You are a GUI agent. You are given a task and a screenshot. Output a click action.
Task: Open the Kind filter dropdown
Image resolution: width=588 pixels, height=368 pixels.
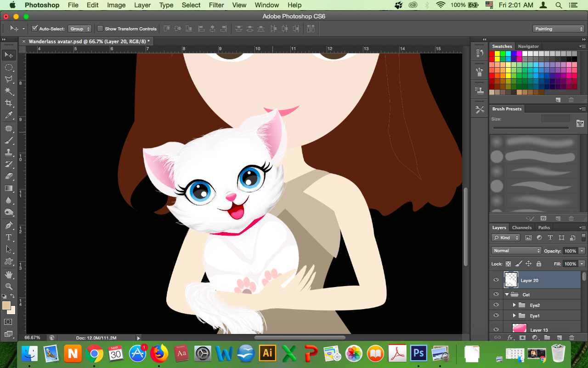pos(505,238)
